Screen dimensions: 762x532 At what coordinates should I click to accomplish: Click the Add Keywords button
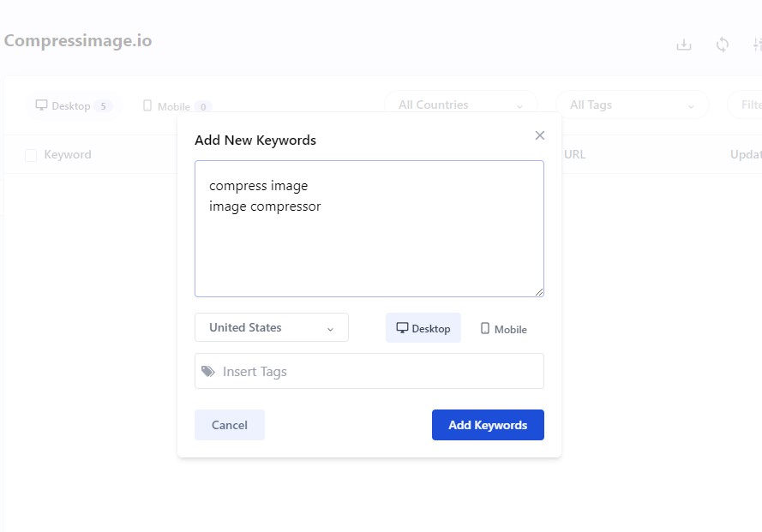[488, 424]
